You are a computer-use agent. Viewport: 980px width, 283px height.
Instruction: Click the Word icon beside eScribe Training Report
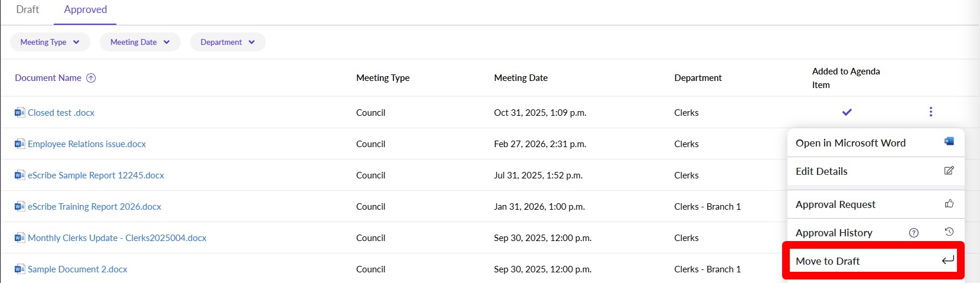click(x=20, y=206)
